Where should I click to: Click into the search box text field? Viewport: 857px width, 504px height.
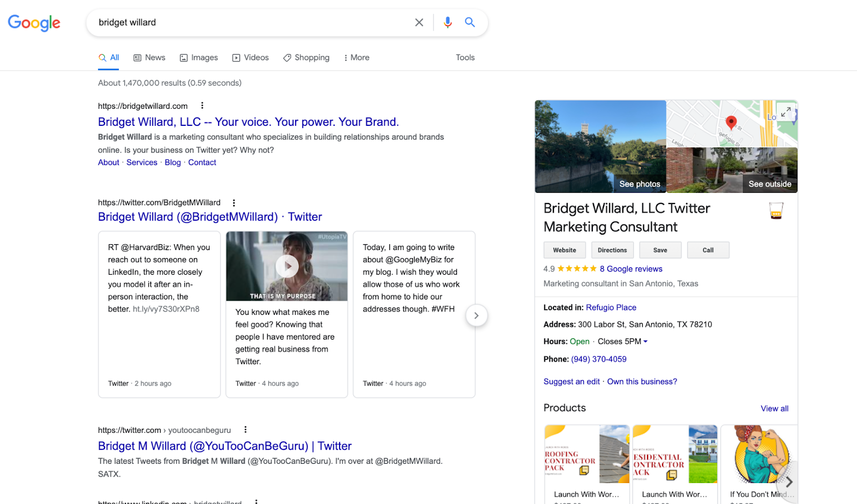pyautogui.click(x=252, y=22)
